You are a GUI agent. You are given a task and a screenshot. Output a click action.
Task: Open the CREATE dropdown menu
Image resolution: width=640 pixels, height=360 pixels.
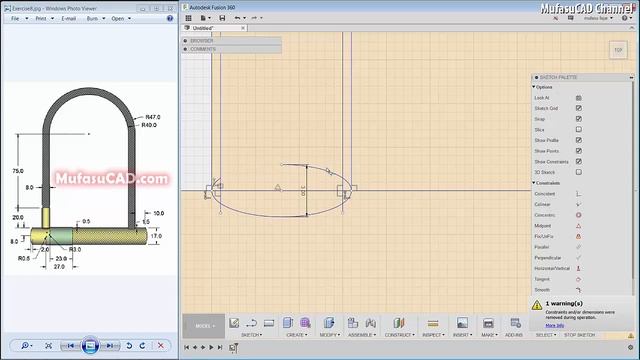[297, 335]
